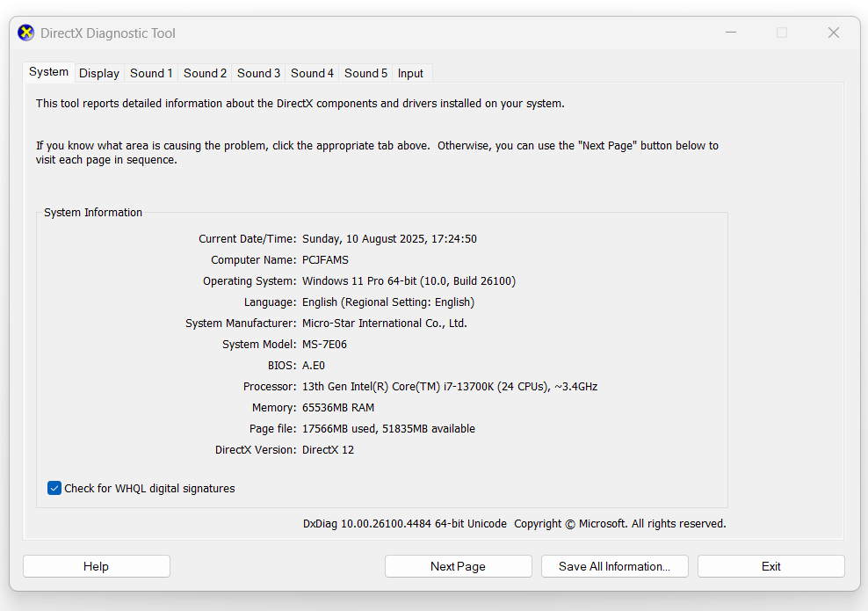The height and width of the screenshot is (611, 868).
Task: Click the 'System Information' group heading
Action: 93,212
